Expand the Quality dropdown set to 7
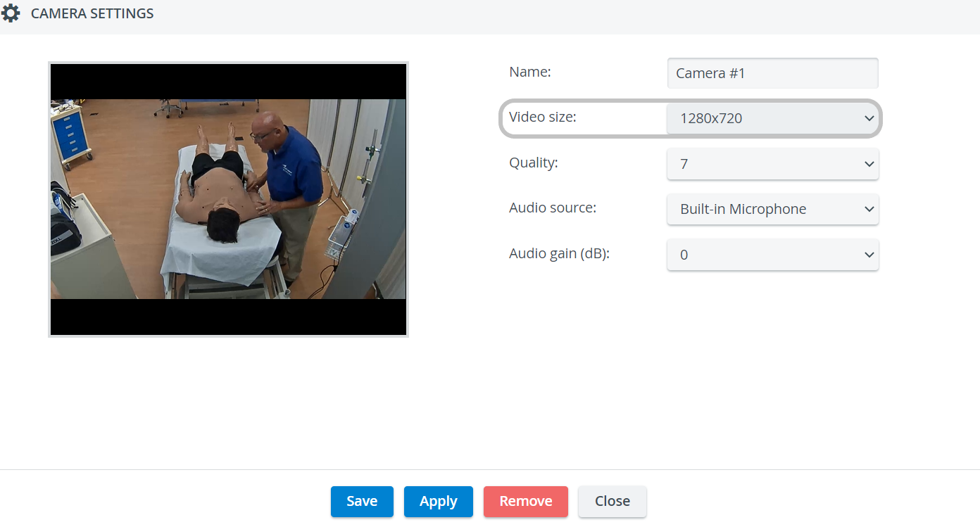Screen dimensions: 980x527 [x=772, y=164]
